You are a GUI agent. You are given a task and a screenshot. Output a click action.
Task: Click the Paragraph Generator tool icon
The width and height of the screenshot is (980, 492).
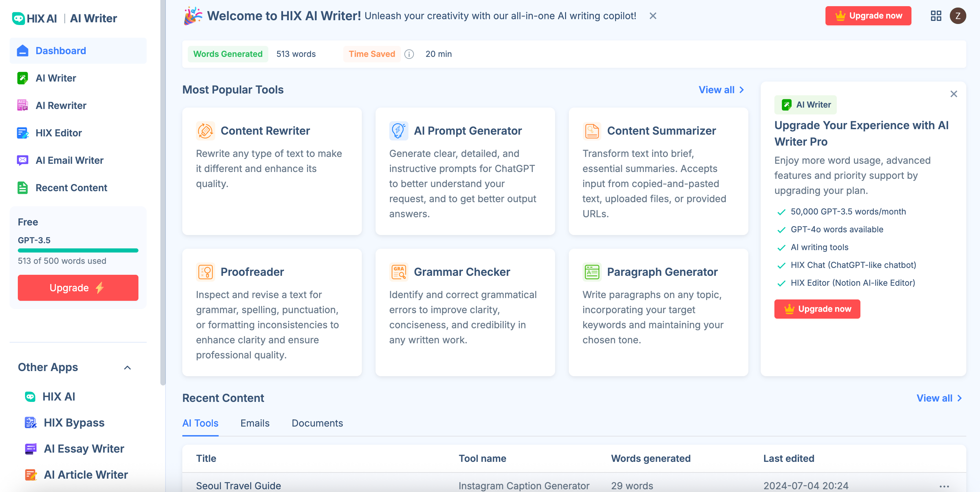click(591, 272)
